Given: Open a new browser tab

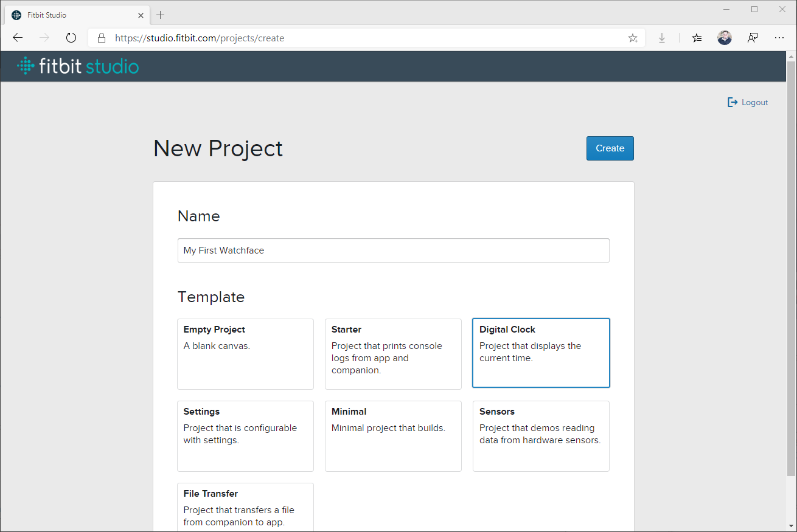Looking at the screenshot, I should click(161, 15).
